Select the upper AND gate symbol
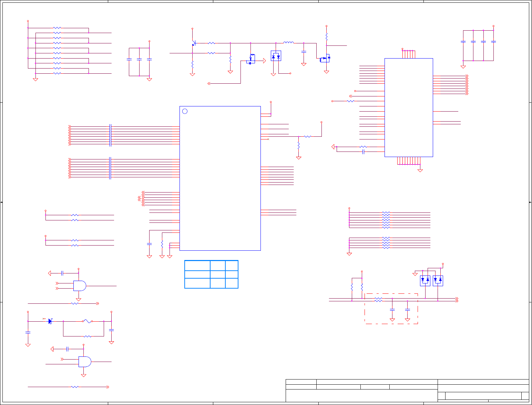532x405 pixels. [80, 286]
